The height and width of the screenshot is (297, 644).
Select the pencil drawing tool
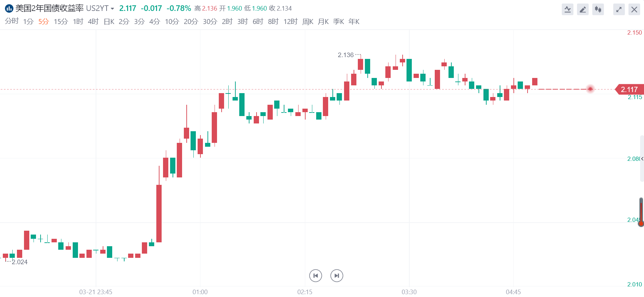tap(583, 10)
